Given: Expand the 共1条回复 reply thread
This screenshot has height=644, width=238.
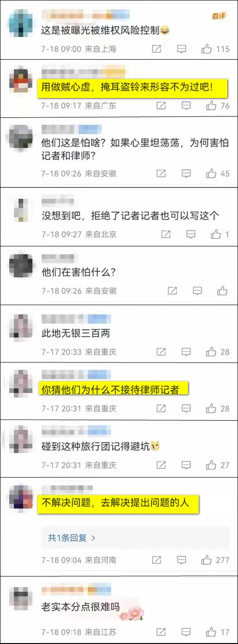Looking at the screenshot, I should [x=72, y=538].
